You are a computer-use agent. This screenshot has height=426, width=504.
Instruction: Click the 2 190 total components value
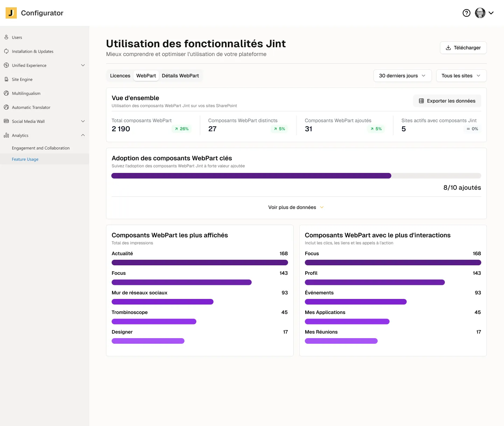tap(121, 129)
